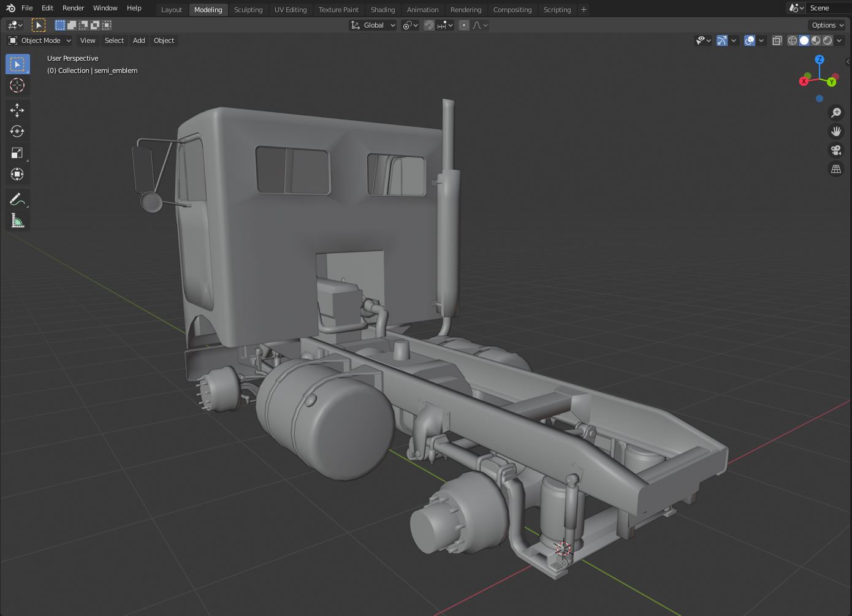Select the Measure tool
The height and width of the screenshot is (616, 852).
(17, 221)
